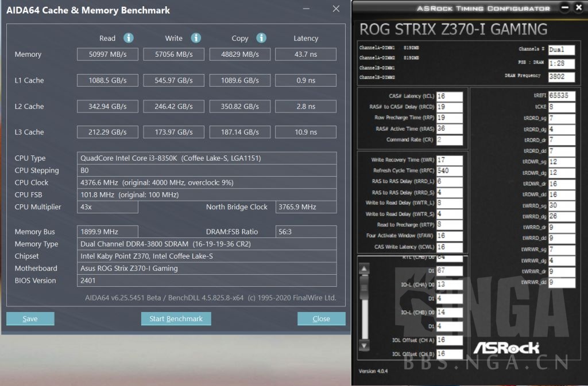Click Start Benchmark

[x=176, y=319]
